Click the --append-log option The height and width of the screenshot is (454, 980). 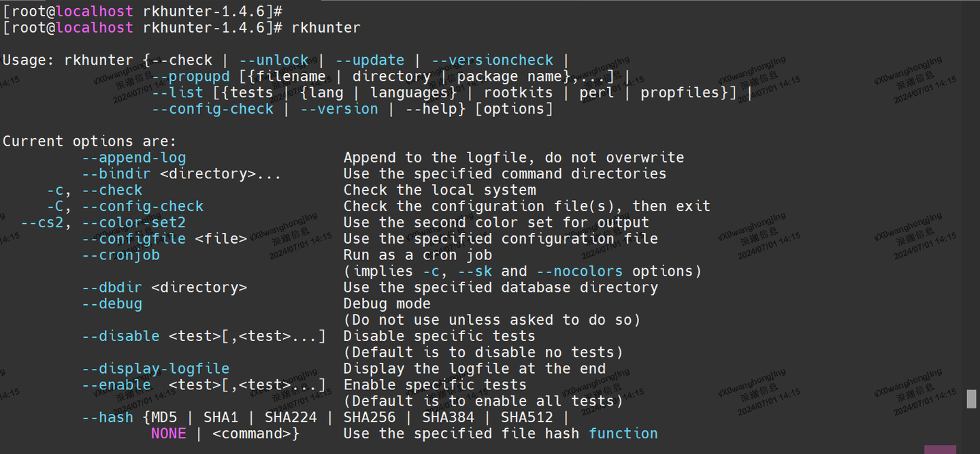tap(133, 157)
